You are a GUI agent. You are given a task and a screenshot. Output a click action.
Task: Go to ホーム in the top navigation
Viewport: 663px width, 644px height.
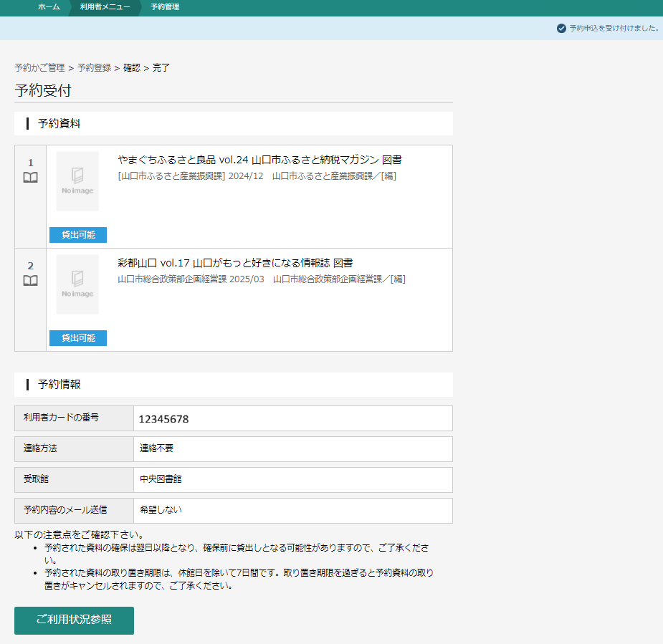(x=49, y=7)
